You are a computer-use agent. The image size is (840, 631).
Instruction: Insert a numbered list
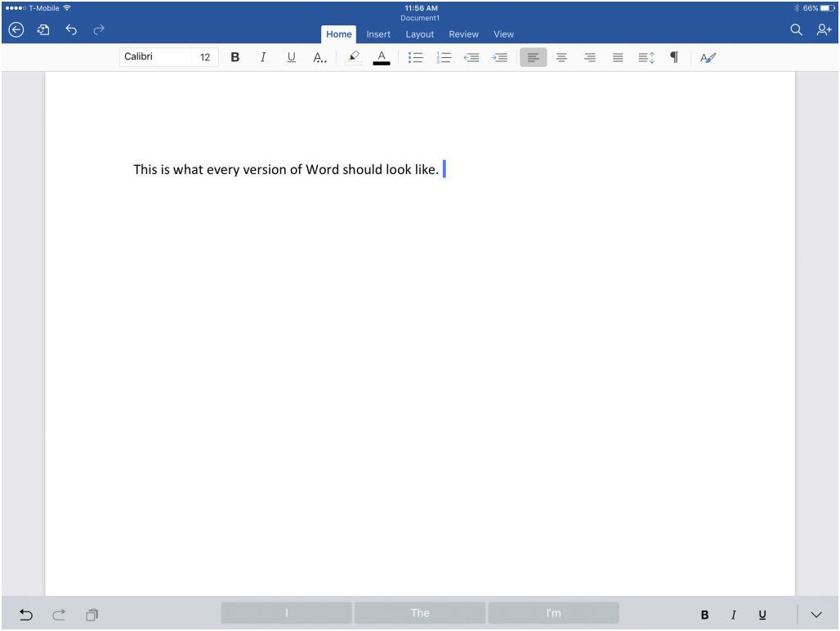coord(445,57)
